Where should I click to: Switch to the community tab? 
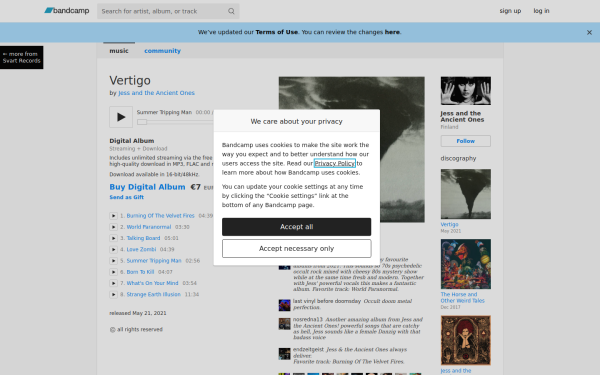pos(162,51)
